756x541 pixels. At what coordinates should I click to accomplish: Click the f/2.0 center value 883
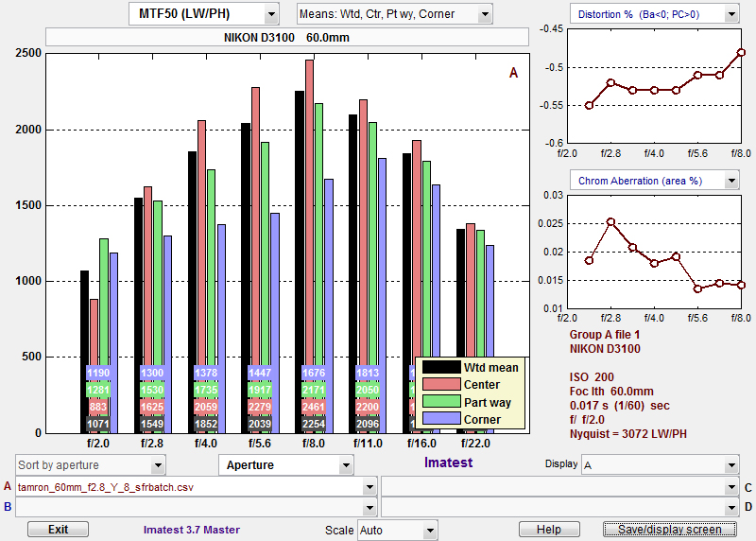pyautogui.click(x=98, y=407)
